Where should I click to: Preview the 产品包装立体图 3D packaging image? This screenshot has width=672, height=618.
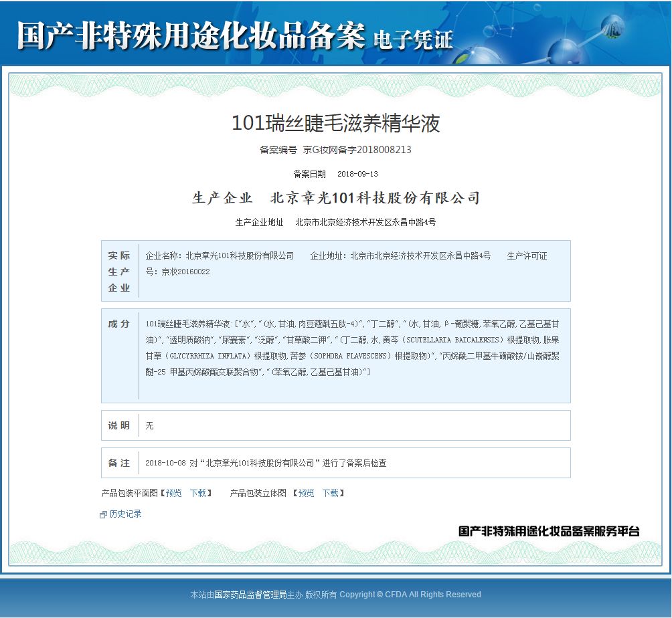pos(305,494)
